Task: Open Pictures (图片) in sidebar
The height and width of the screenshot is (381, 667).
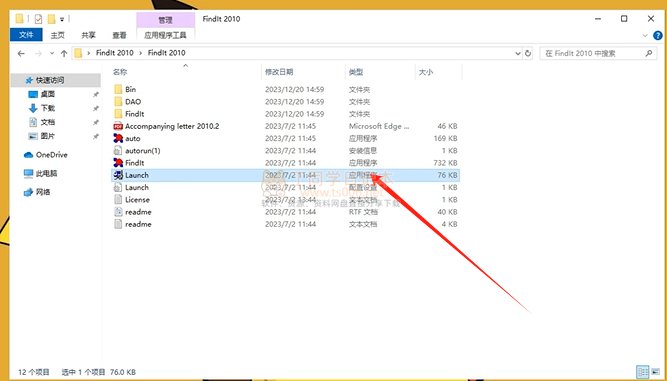Action: pyautogui.click(x=48, y=136)
